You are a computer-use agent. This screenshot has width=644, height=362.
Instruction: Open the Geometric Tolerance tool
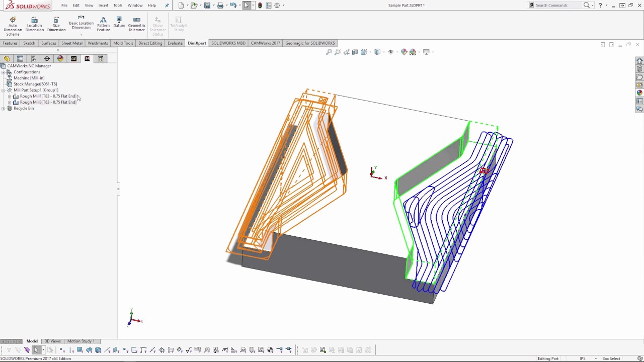137,24
